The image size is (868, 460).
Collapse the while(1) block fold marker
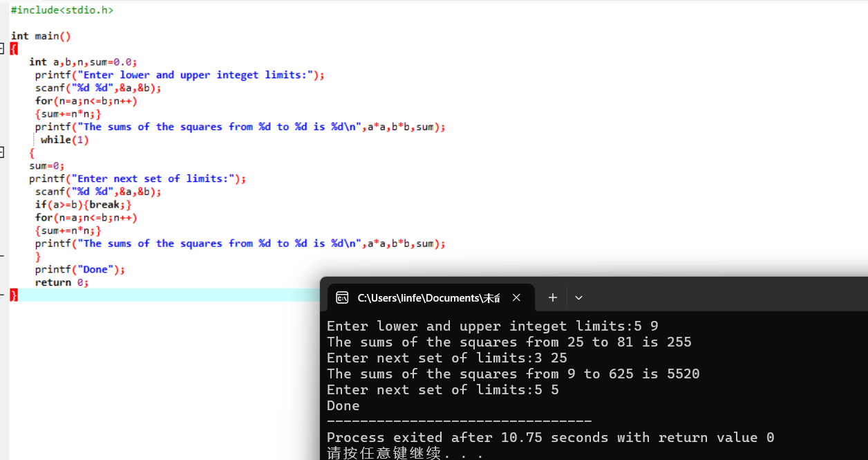(x=2, y=152)
